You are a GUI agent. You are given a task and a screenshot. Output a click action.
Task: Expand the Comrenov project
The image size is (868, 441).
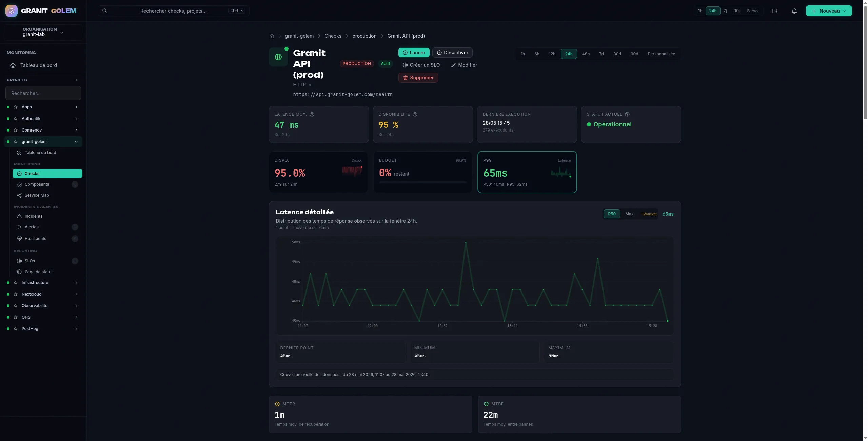point(76,130)
